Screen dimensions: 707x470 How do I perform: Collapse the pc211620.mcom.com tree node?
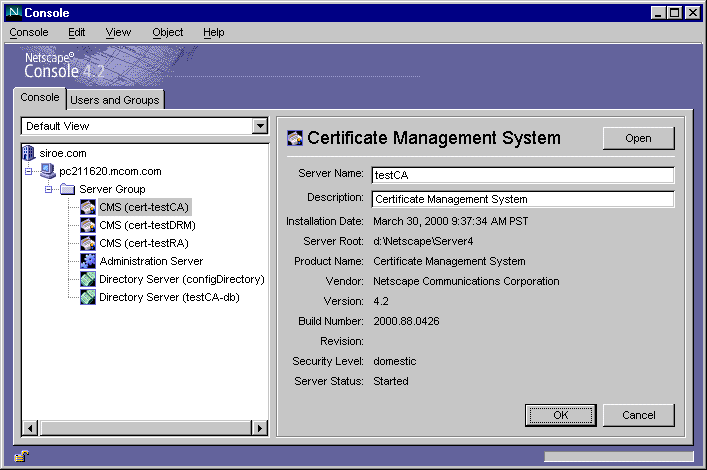click(x=29, y=171)
